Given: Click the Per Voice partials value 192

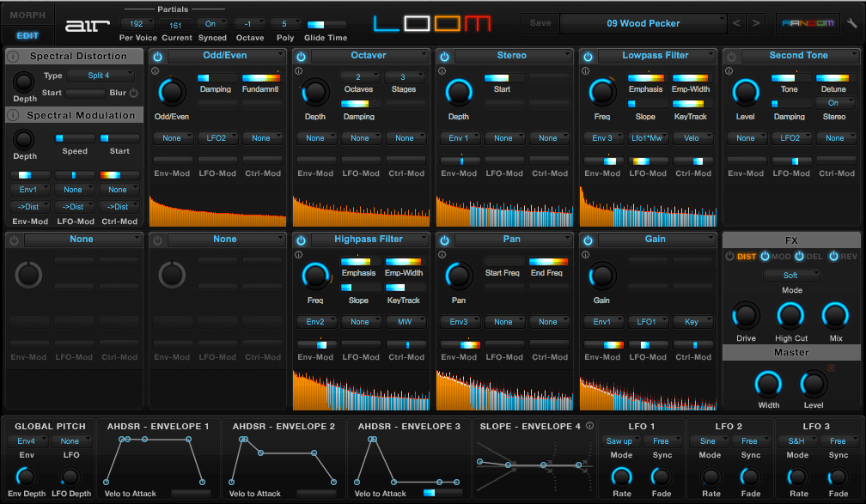Looking at the screenshot, I should [x=137, y=24].
